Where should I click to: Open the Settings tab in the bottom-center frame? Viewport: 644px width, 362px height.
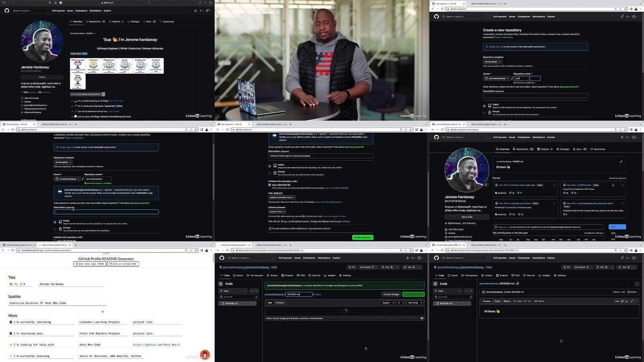click(x=345, y=275)
